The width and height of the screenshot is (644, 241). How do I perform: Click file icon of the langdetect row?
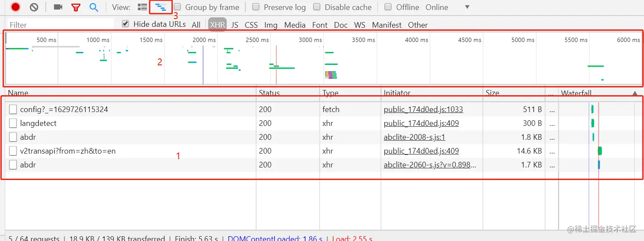pyautogui.click(x=13, y=123)
